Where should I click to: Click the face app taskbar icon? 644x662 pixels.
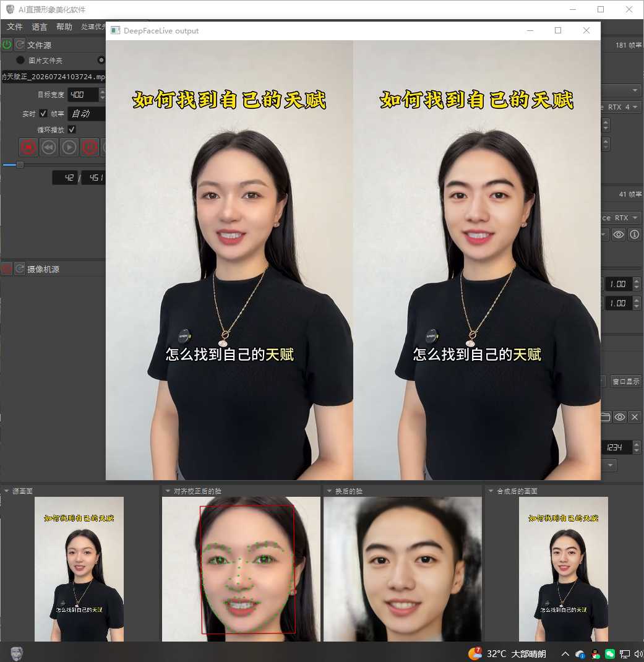point(17,653)
